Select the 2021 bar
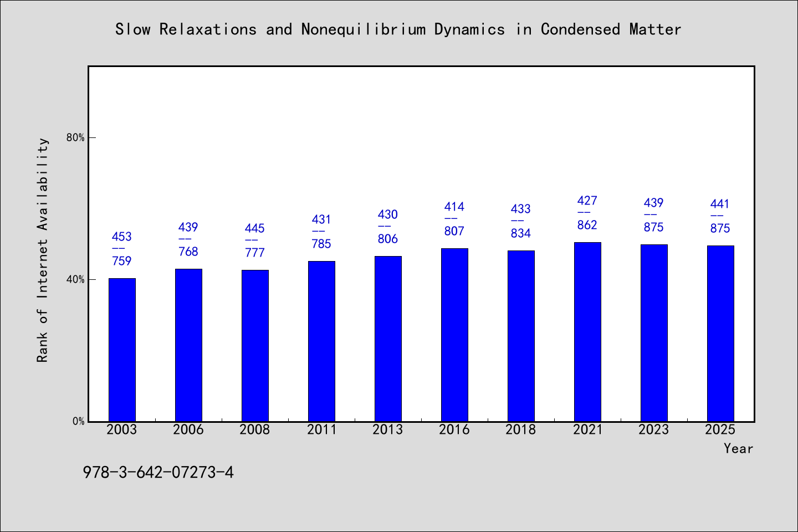798x532 pixels. pyautogui.click(x=587, y=332)
